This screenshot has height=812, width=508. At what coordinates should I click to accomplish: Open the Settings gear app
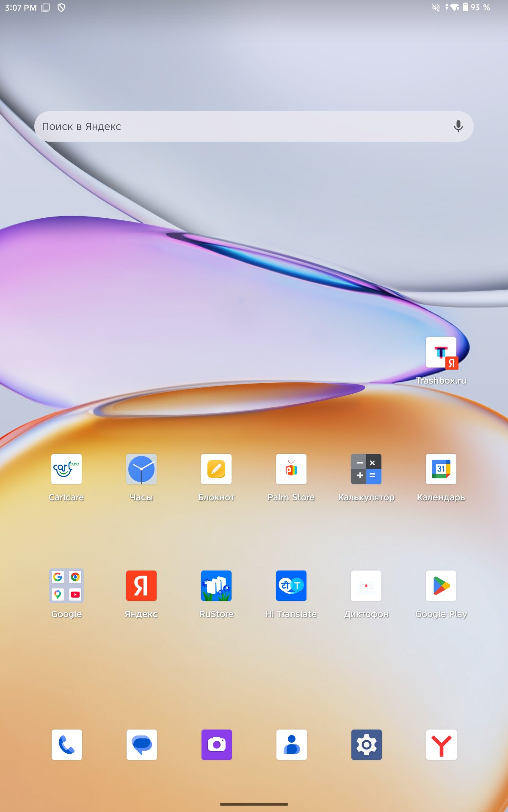tap(367, 745)
